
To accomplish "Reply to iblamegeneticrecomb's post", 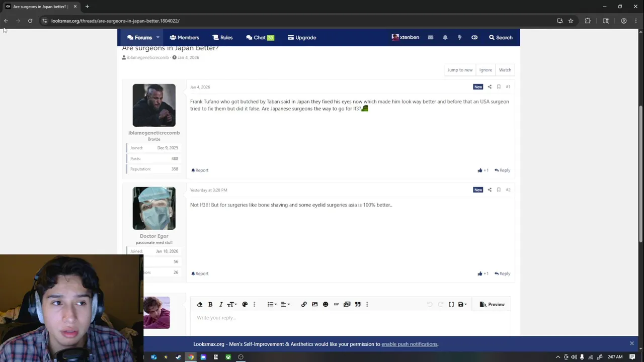I will pos(502,170).
